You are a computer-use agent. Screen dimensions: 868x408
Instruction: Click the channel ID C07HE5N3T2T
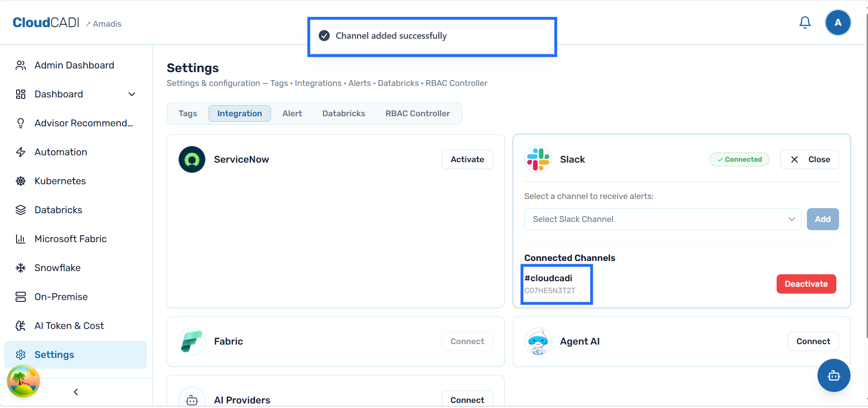click(x=550, y=291)
